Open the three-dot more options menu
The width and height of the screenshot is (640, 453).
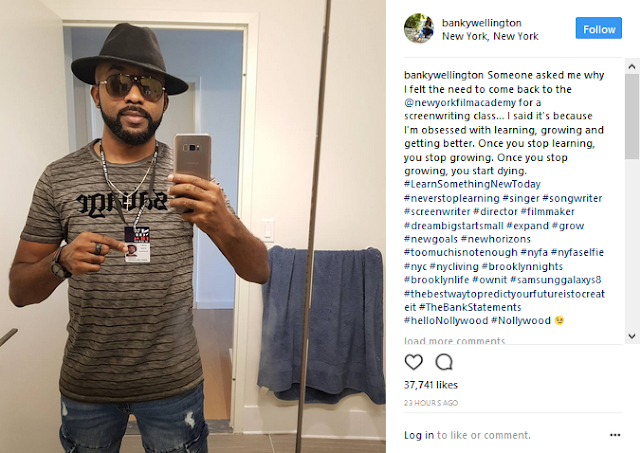click(615, 435)
